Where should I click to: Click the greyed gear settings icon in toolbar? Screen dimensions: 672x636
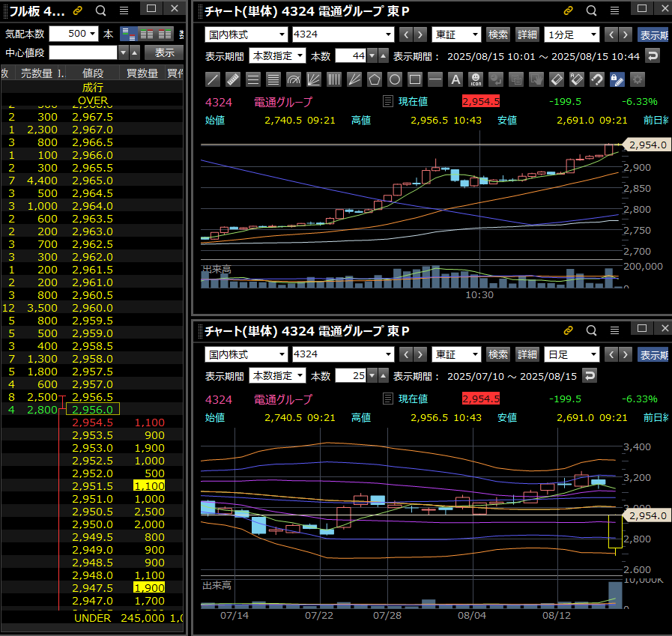(x=638, y=79)
